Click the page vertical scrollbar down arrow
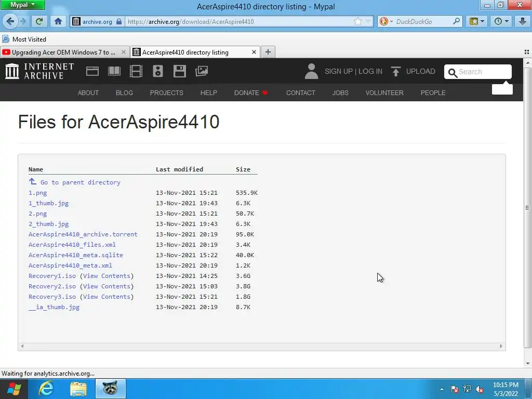This screenshot has height=399, width=532. click(528, 364)
